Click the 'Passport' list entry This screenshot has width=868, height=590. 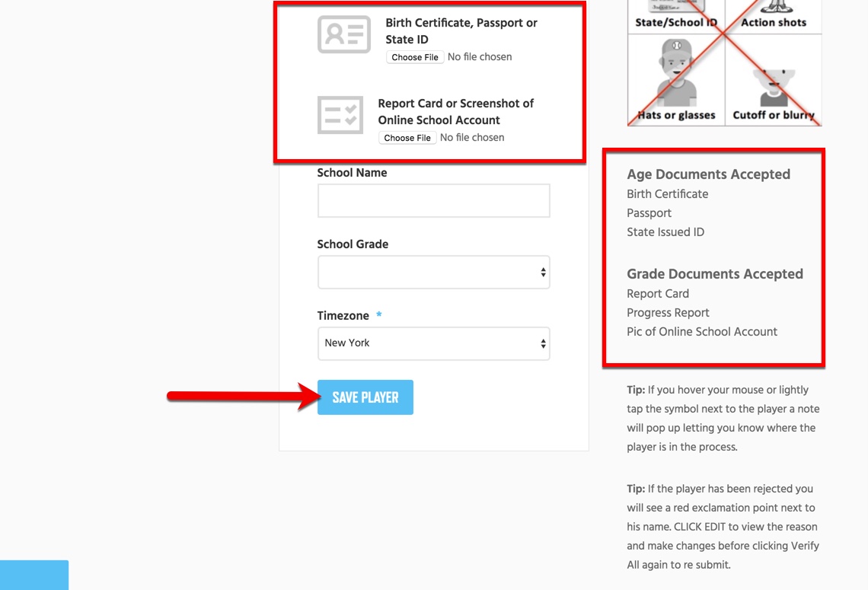(649, 213)
